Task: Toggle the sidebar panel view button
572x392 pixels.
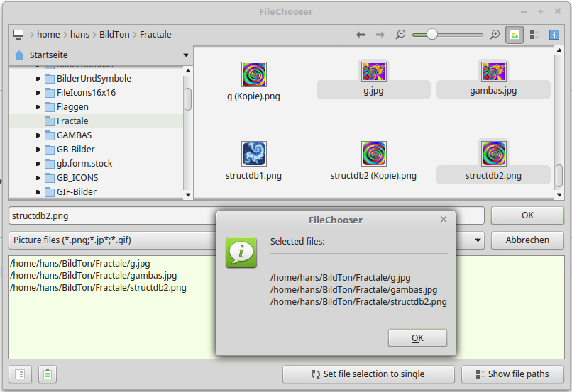Action: pos(20,374)
